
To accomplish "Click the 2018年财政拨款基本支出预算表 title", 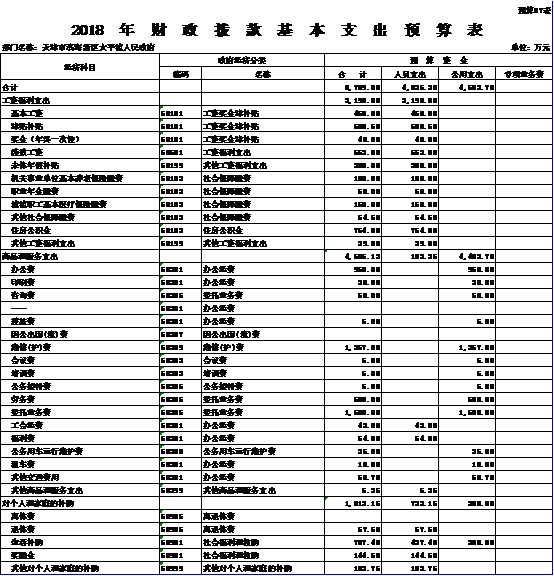I will [277, 30].
